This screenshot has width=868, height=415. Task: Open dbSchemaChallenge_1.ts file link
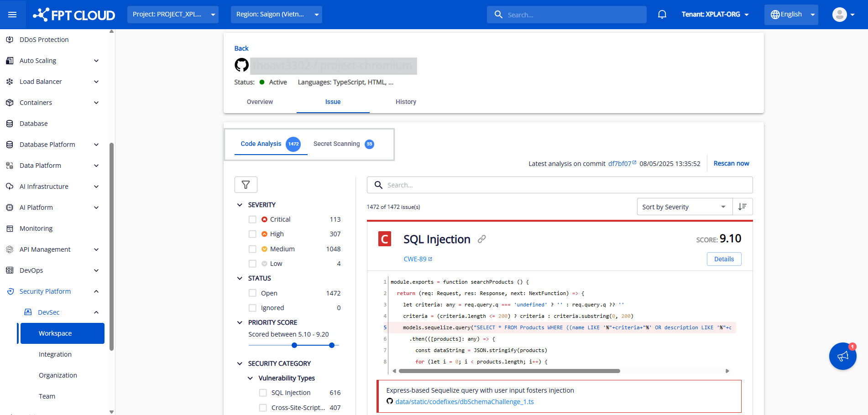tap(465, 402)
